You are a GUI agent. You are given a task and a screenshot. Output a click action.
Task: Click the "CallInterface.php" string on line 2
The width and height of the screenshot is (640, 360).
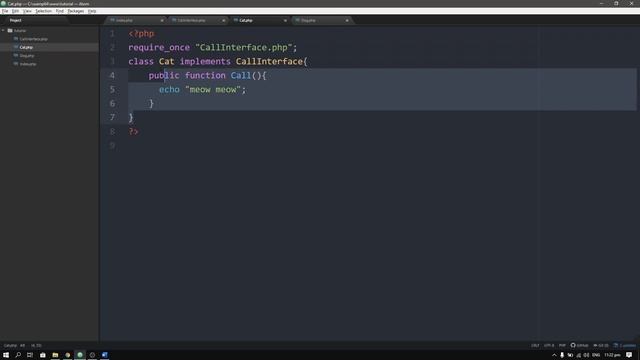[244, 48]
